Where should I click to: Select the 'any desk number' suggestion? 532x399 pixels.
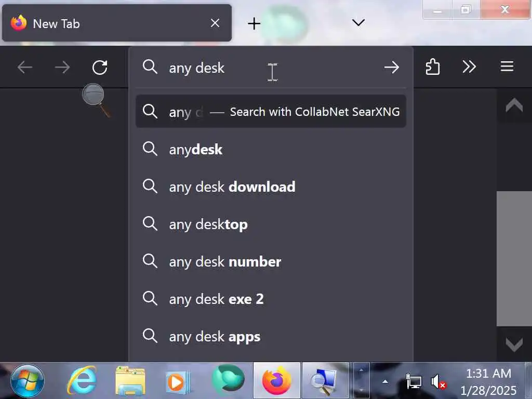[271, 262]
